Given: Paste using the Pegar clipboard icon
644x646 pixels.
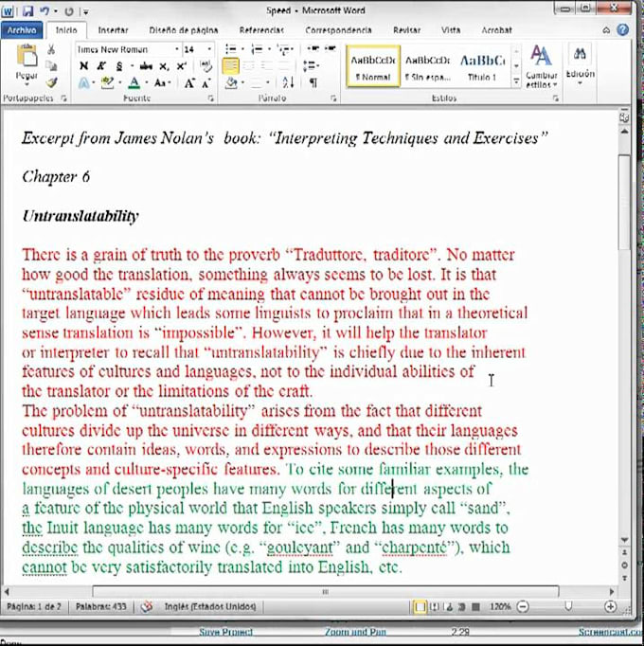Looking at the screenshot, I should point(27,57).
